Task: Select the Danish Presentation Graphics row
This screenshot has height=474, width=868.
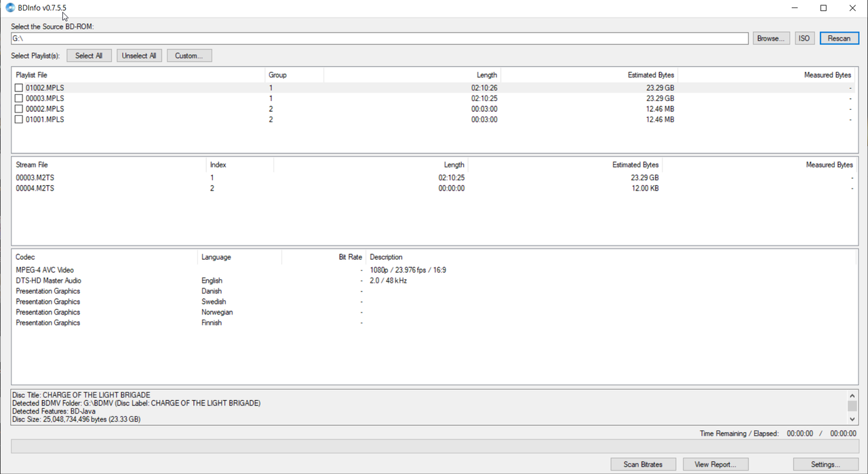Action: pyautogui.click(x=434, y=291)
